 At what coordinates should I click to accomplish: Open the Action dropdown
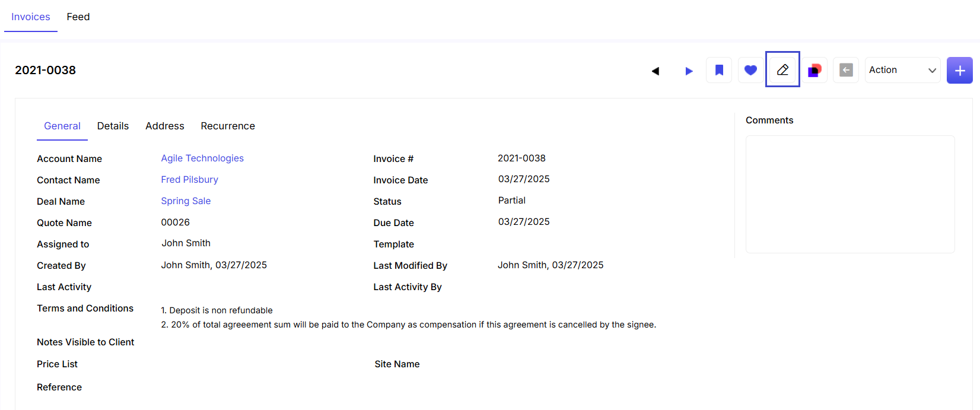(x=902, y=70)
